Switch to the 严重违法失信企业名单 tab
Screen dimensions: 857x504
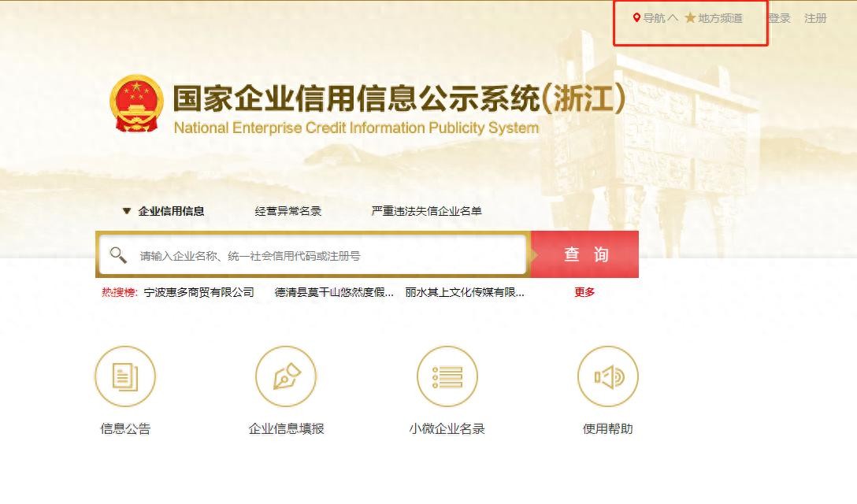426,211
